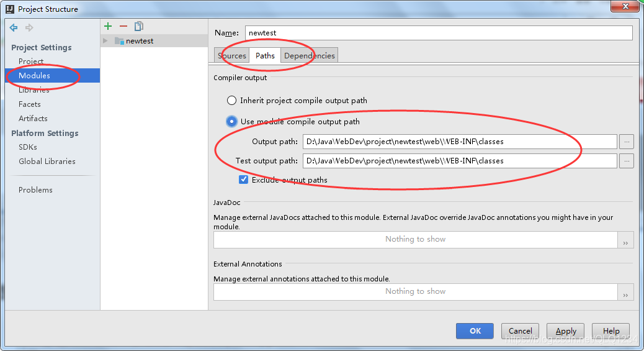Switch to the Dependencies tab
Viewport: 644px width, 351px height.
point(309,55)
